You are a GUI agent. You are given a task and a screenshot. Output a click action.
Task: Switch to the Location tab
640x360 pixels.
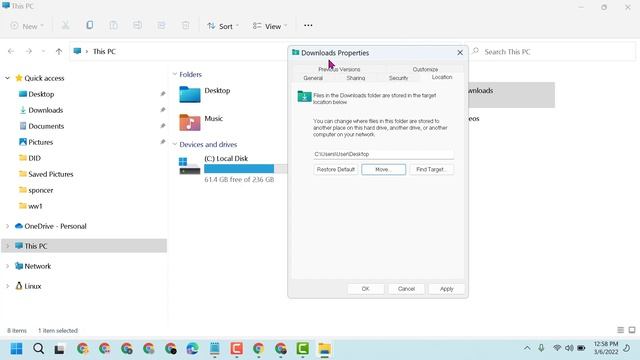pyautogui.click(x=442, y=77)
